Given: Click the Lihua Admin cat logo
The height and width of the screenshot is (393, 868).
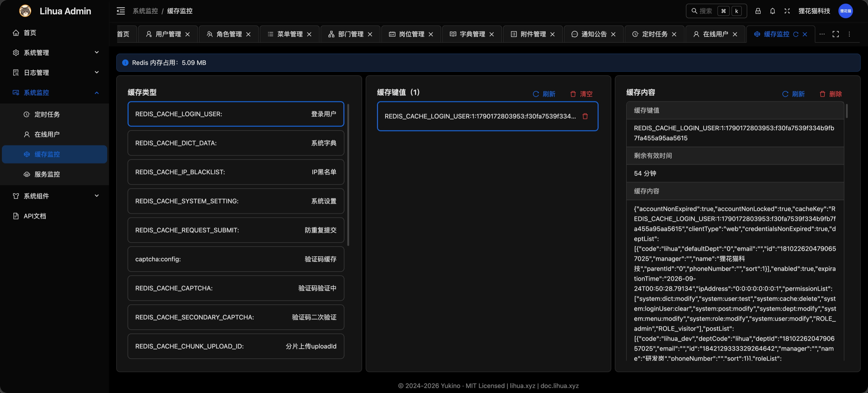Looking at the screenshot, I should click(x=25, y=11).
